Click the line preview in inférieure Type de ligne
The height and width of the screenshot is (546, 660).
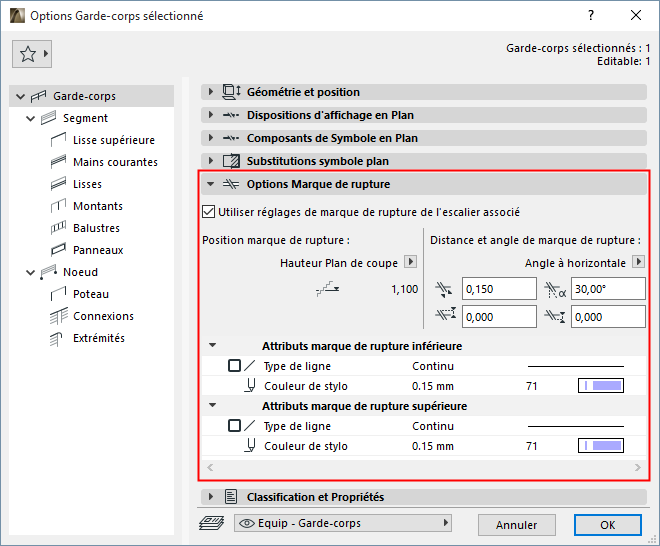(575, 366)
